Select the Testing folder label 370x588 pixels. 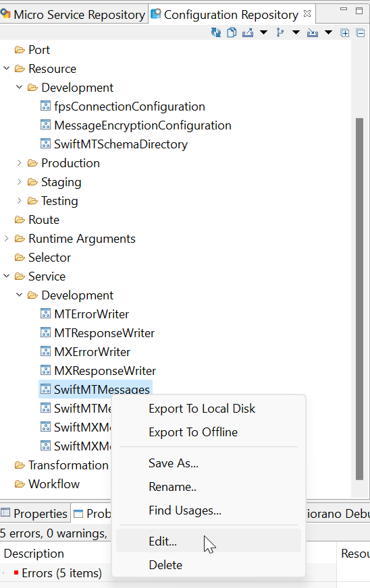pyautogui.click(x=59, y=201)
